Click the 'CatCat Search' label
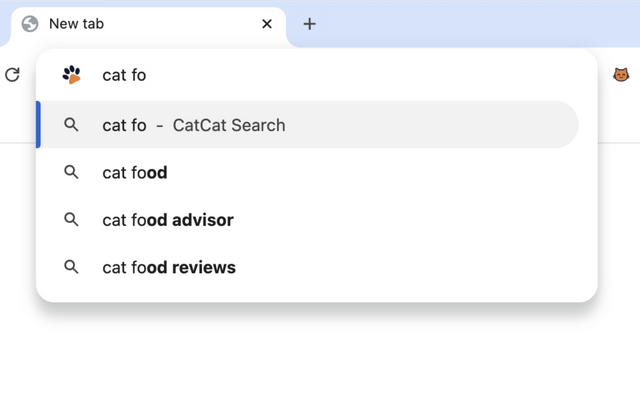Screen dimensions: 640x400 (229, 125)
